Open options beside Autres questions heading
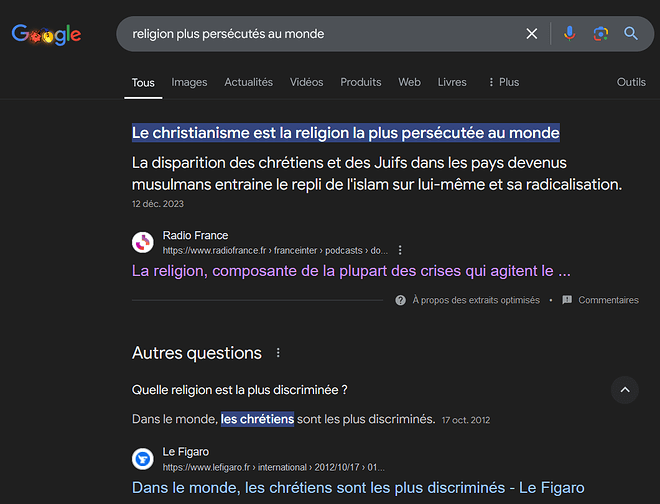The width and height of the screenshot is (660, 504). [278, 353]
